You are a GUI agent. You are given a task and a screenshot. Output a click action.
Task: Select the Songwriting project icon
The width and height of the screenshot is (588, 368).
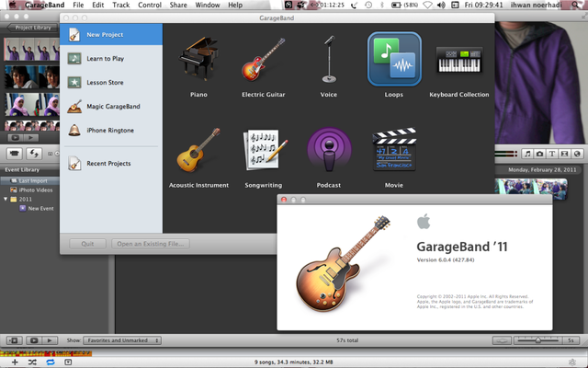pos(264,150)
